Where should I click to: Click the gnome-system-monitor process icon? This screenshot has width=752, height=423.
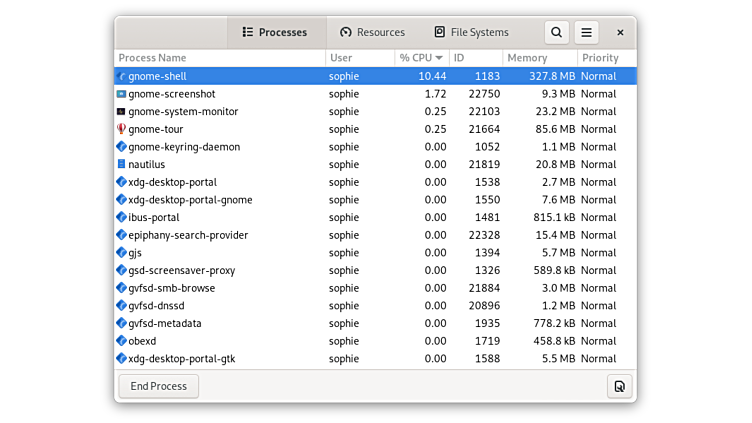(x=121, y=111)
